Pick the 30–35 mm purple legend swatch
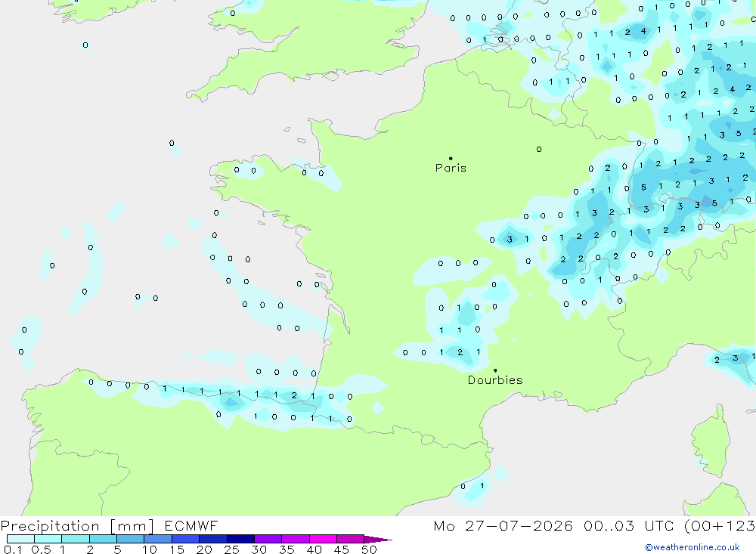This screenshot has height=554, width=756. coord(268,539)
